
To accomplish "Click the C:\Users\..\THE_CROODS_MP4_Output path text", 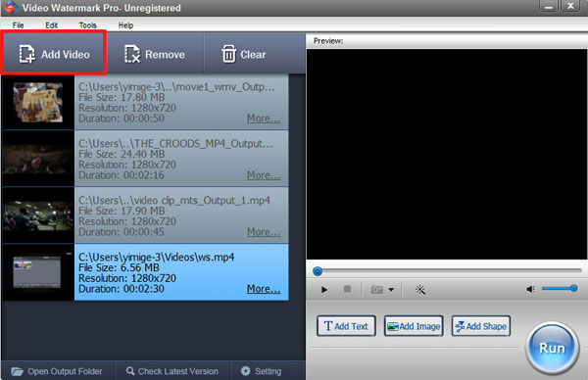I will coord(175,144).
